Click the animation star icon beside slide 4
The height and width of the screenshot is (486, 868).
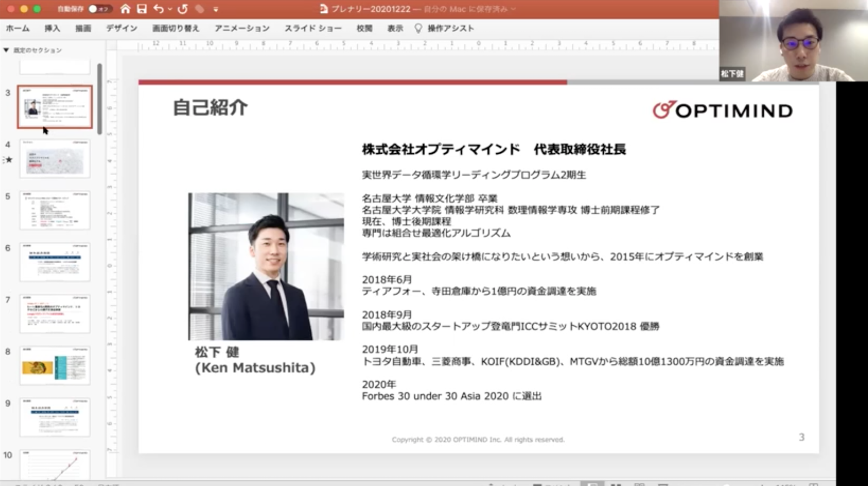8,160
